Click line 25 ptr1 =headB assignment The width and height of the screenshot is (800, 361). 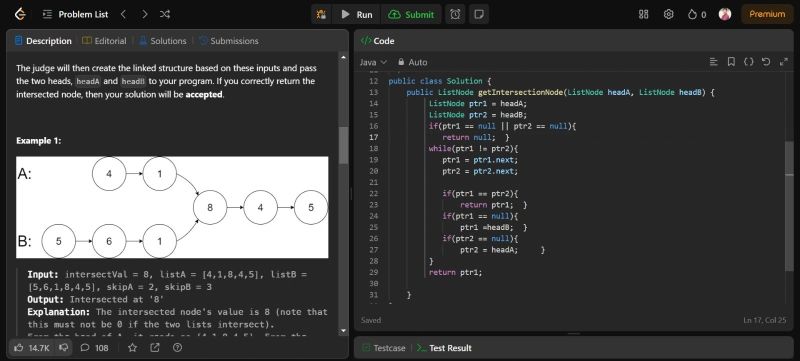click(486, 227)
